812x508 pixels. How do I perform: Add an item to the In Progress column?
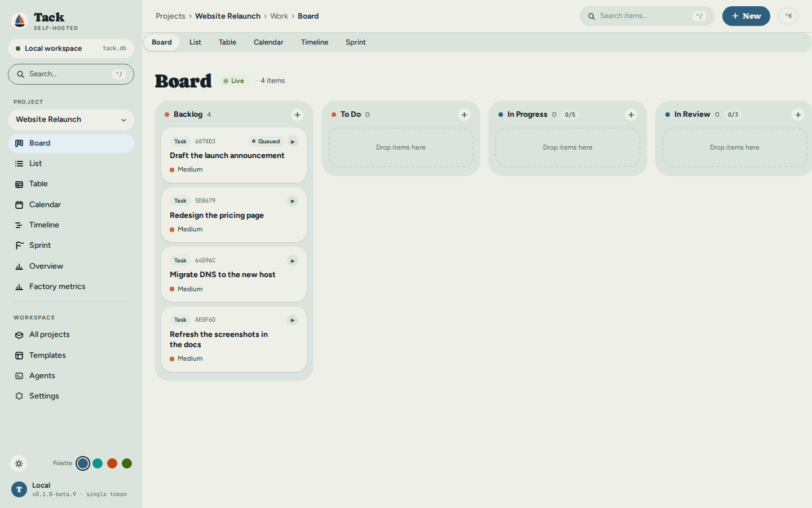[631, 115]
